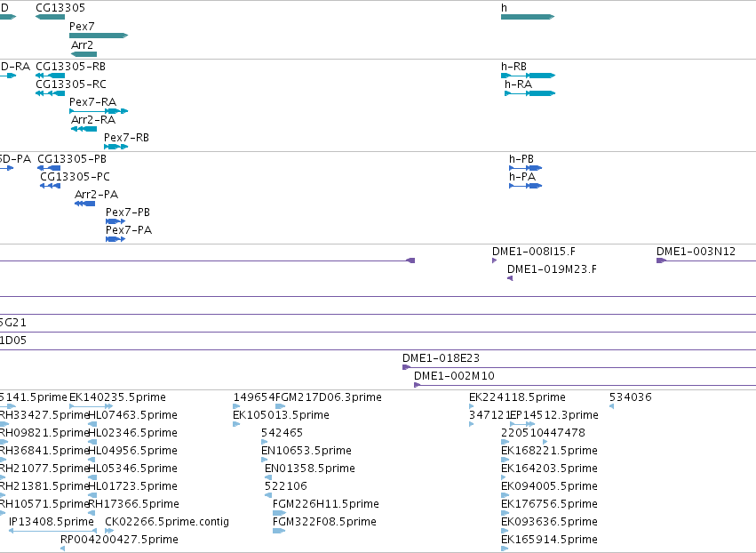This screenshot has width=756, height=553.
Task: Click the EK140235.5prime EST label
Action: coord(117,397)
